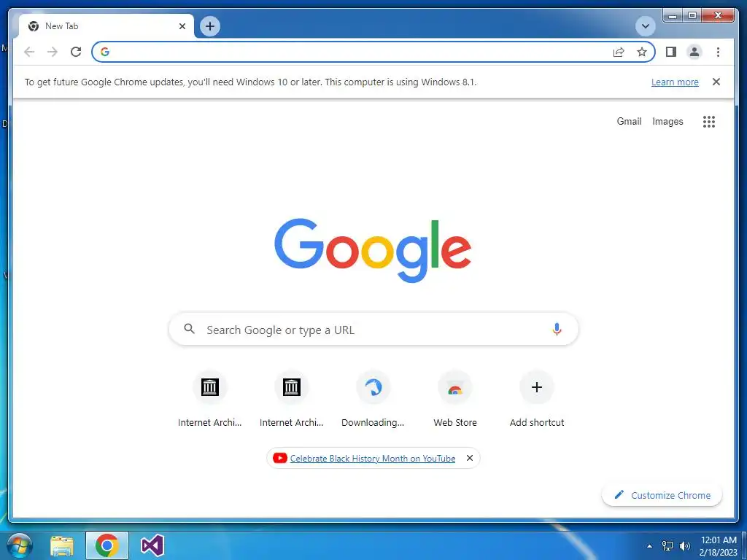The width and height of the screenshot is (747, 560).
Task: Open Learn more link in update banner
Action: (675, 82)
